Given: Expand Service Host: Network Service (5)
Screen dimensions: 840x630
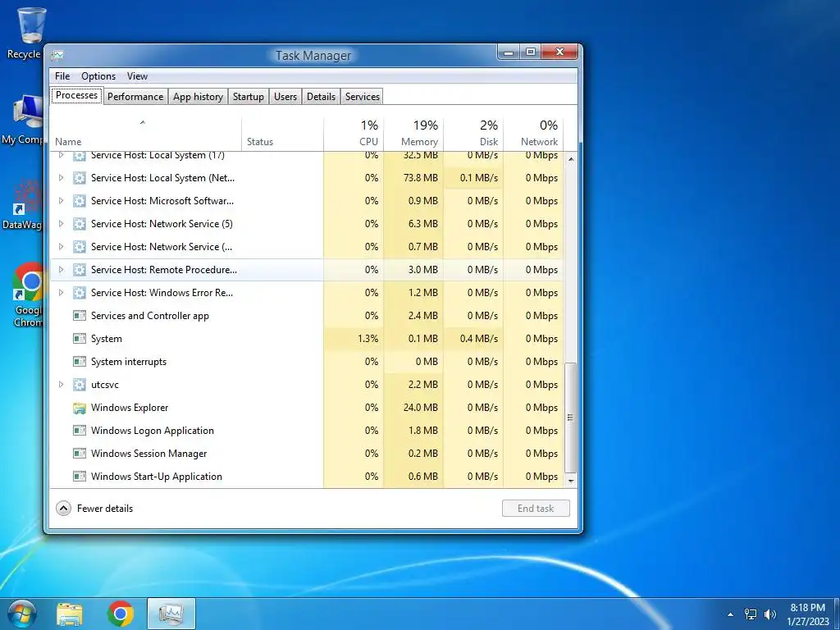Looking at the screenshot, I should tap(61, 224).
